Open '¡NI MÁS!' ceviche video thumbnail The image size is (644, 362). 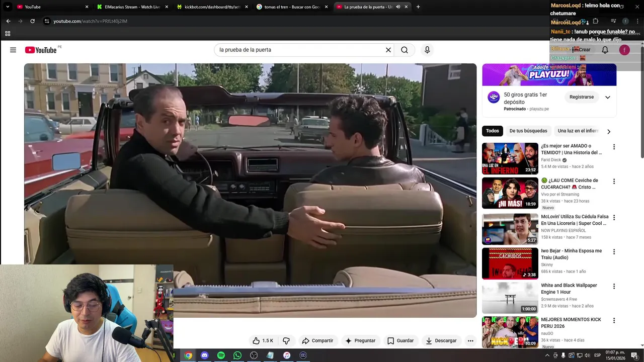(x=510, y=193)
